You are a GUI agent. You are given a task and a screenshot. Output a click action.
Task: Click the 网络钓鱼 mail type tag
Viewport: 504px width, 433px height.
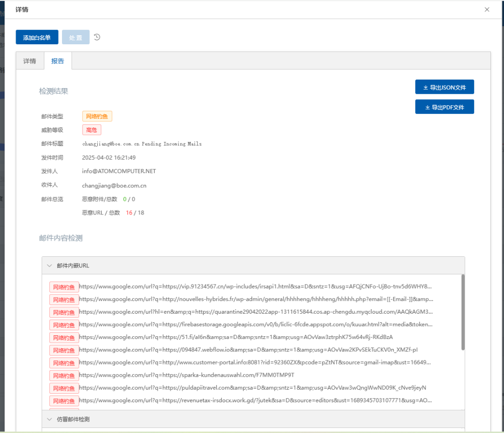pyautogui.click(x=97, y=116)
